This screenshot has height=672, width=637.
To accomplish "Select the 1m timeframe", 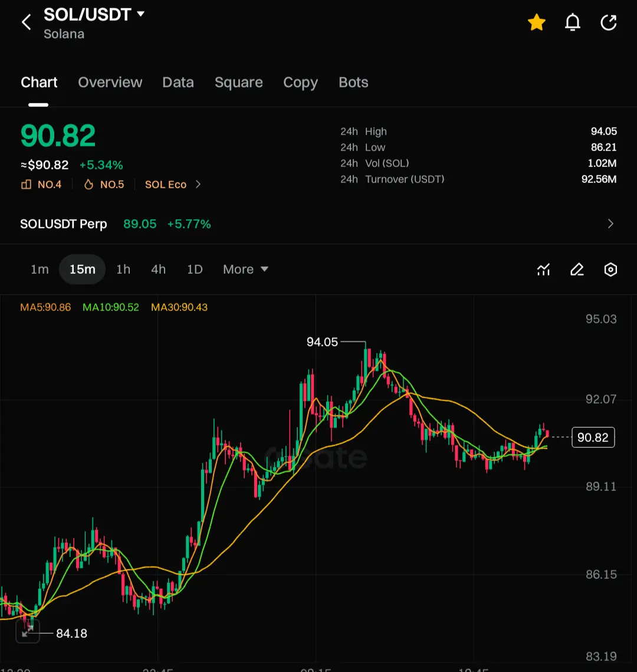I will pos(40,270).
